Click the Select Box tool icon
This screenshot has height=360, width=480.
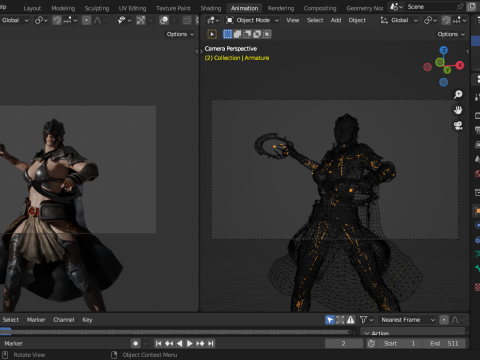(212, 34)
